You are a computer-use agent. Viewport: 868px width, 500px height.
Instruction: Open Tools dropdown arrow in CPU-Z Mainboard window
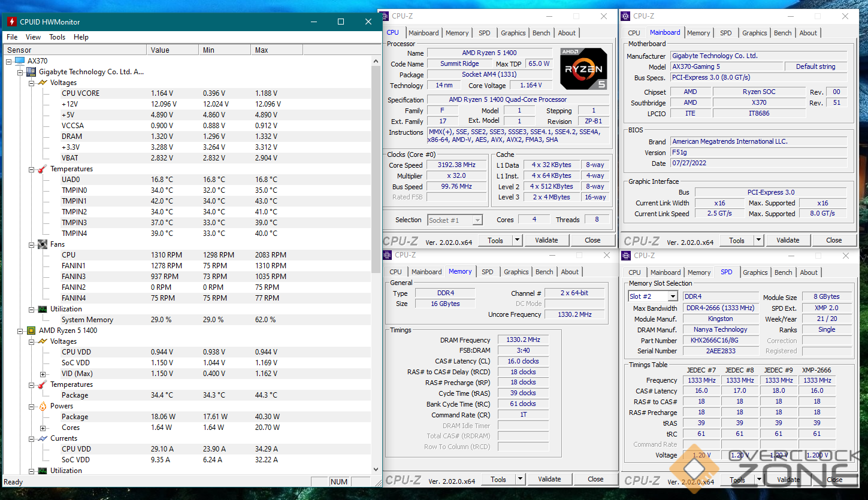click(758, 240)
